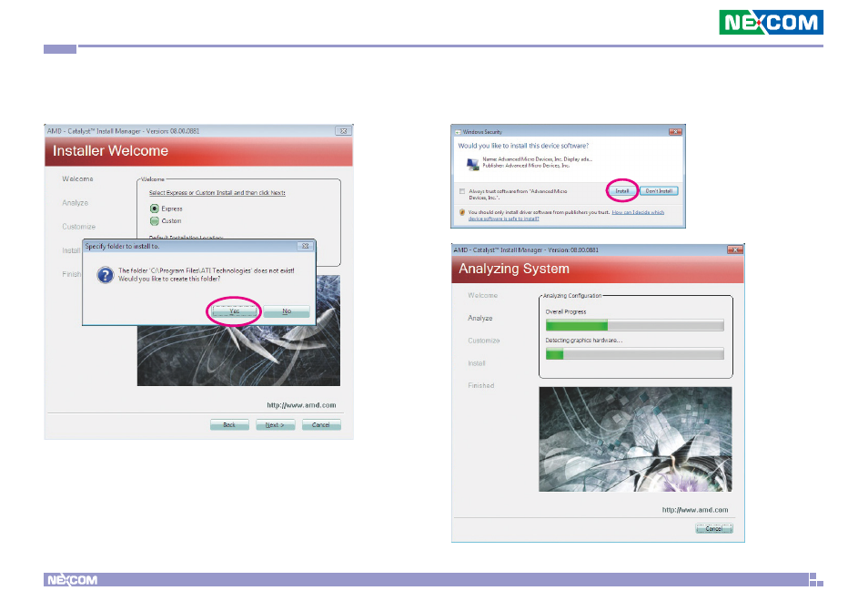This screenshot has width=868, height=611.
Task: Select the Custom install radio button
Action: 155,221
